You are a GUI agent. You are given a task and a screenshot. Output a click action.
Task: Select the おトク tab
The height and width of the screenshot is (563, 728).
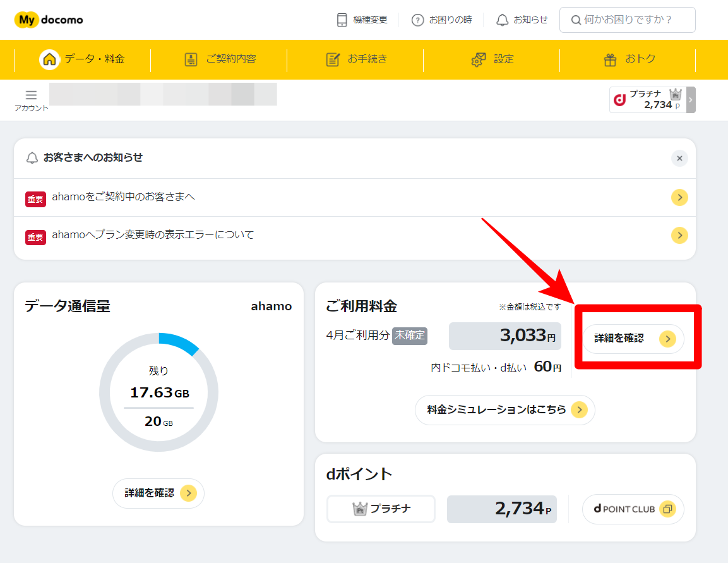coord(628,59)
